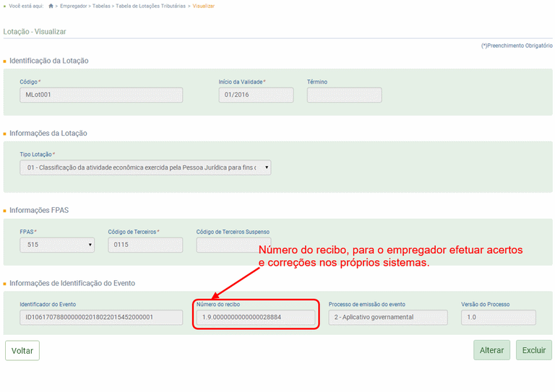
Task: Click the Código de Terceiros field
Action: [145, 245]
